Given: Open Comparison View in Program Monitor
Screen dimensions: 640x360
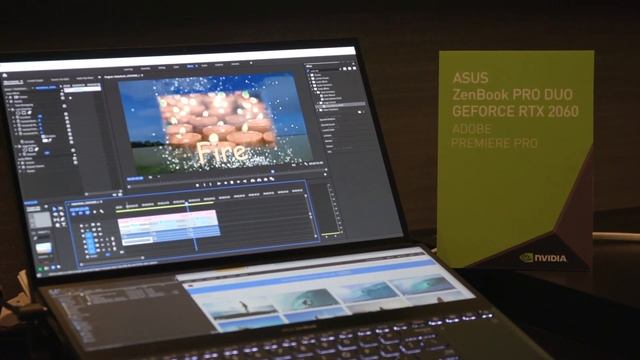Looking at the screenshot, I should 272,179.
